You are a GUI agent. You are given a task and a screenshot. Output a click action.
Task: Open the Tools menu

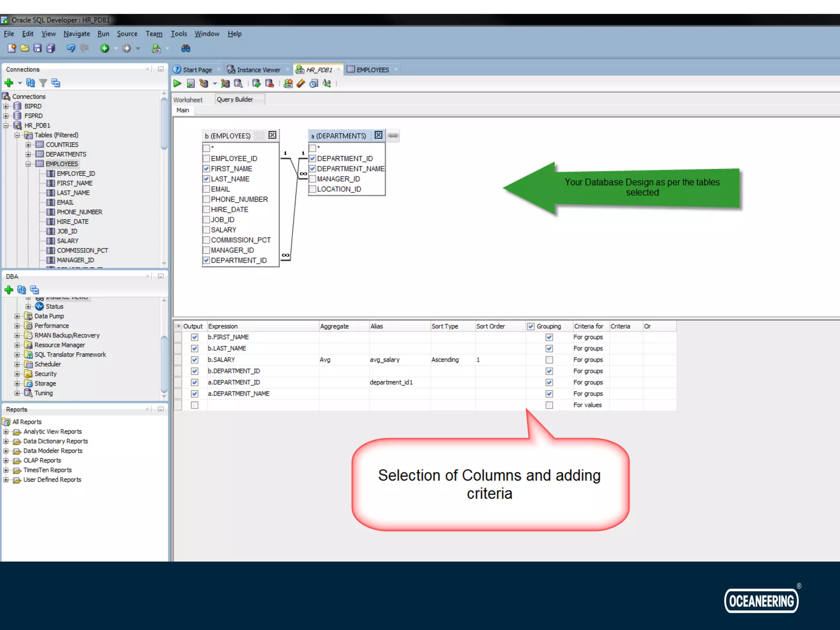(178, 34)
